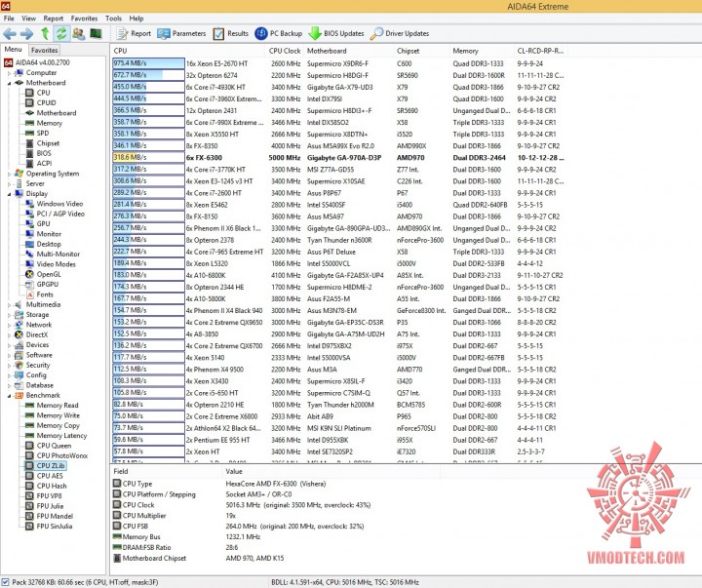Toggle the checkbox in the status bar
Screen dimensions: 702x588
click(x=6, y=582)
